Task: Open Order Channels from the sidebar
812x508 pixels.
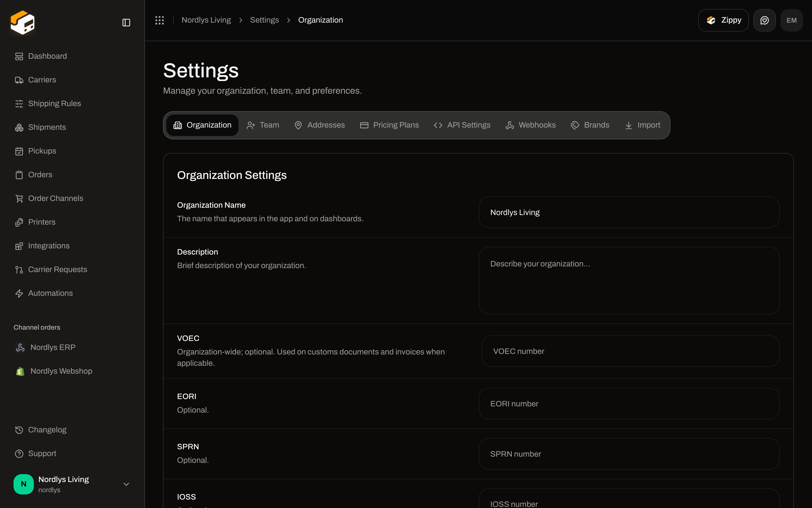Action: (x=72, y=199)
